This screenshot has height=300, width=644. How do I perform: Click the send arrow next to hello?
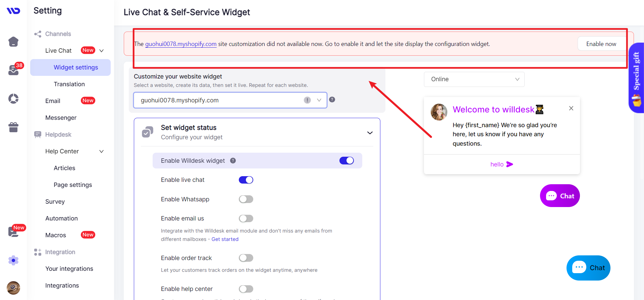(x=510, y=164)
